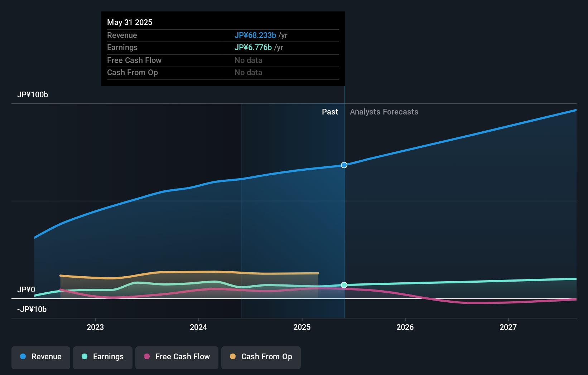Click the blue Revenue data point marker

coord(344,165)
